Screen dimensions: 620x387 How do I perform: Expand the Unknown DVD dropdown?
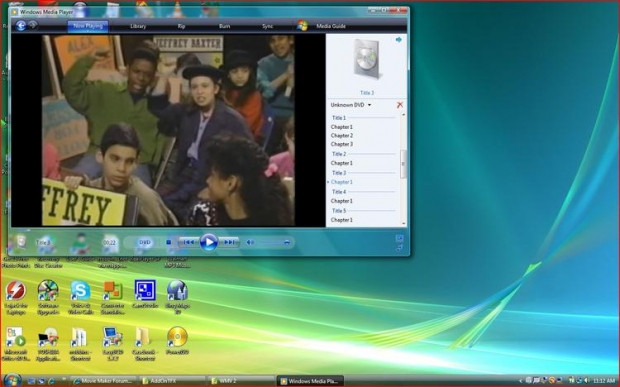tap(351, 105)
